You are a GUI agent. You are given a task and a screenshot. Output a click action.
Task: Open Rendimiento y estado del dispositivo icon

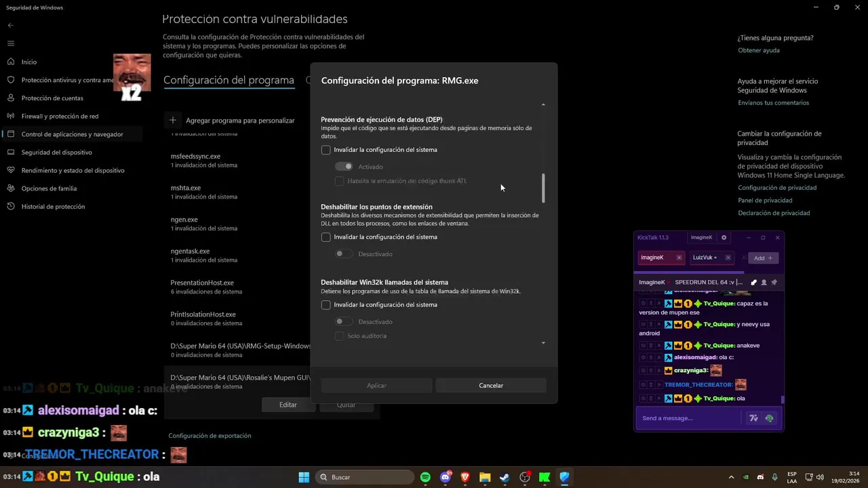pyautogui.click(x=11, y=170)
